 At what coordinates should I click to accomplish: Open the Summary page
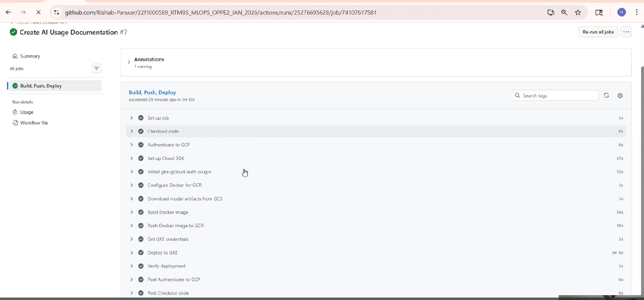coord(30,56)
